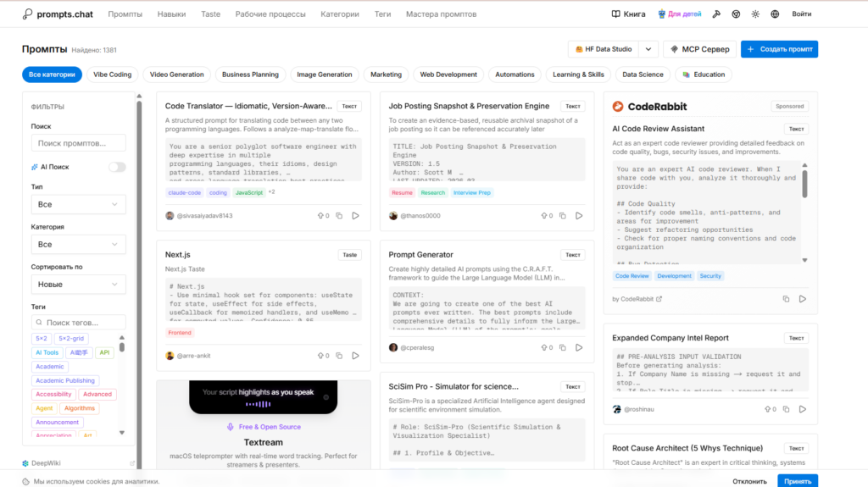Click the tags list scrollbar

coord(122,347)
